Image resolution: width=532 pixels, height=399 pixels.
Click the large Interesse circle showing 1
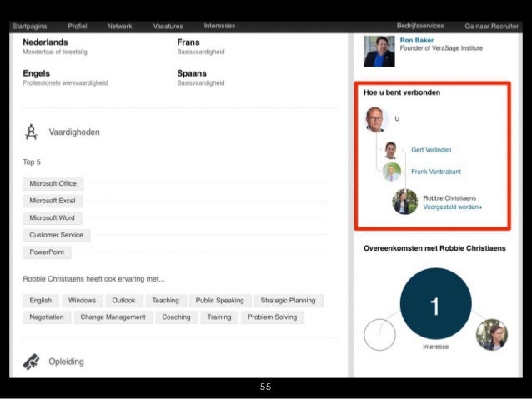click(x=435, y=303)
